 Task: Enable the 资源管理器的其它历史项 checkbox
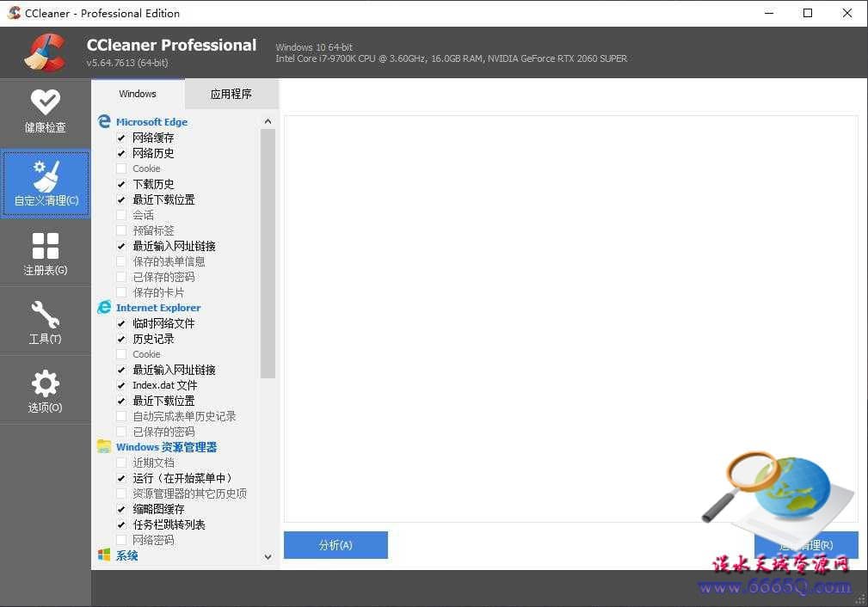coord(121,494)
